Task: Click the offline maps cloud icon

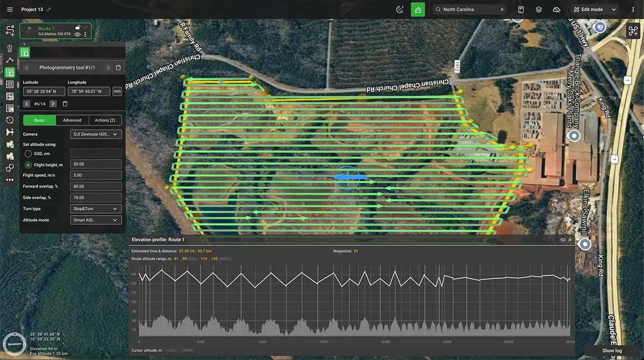Action: (x=557, y=9)
